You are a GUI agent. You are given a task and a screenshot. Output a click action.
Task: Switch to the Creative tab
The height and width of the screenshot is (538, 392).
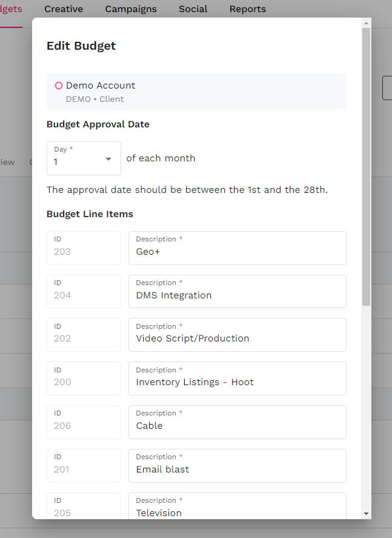coord(64,9)
